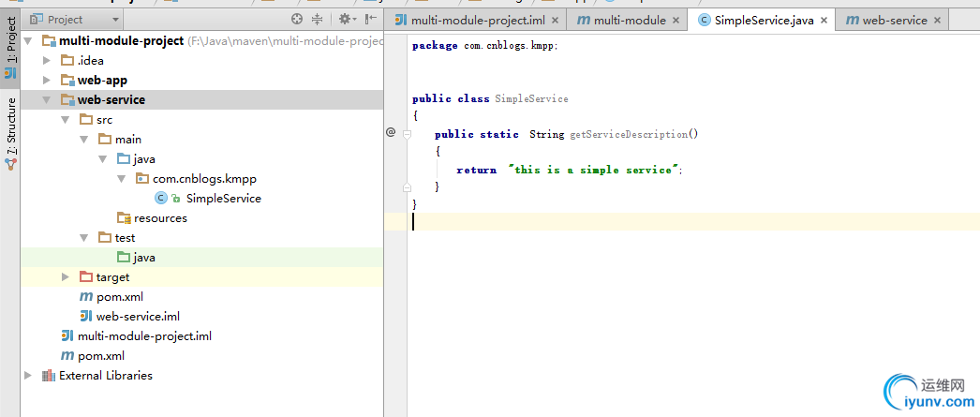Collapse the com.cnblogs.kmpp package
This screenshot has height=417, width=980.
coord(121,179)
